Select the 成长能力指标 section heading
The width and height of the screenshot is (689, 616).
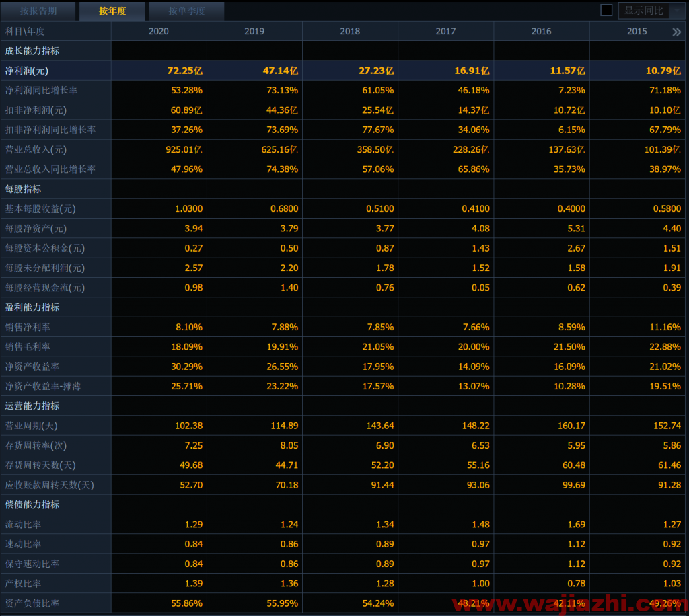pos(32,51)
